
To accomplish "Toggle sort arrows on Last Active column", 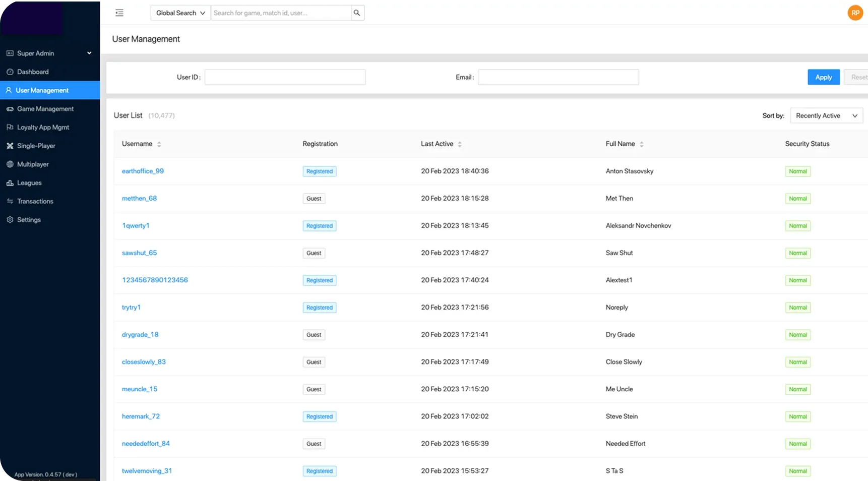I will click(x=459, y=144).
